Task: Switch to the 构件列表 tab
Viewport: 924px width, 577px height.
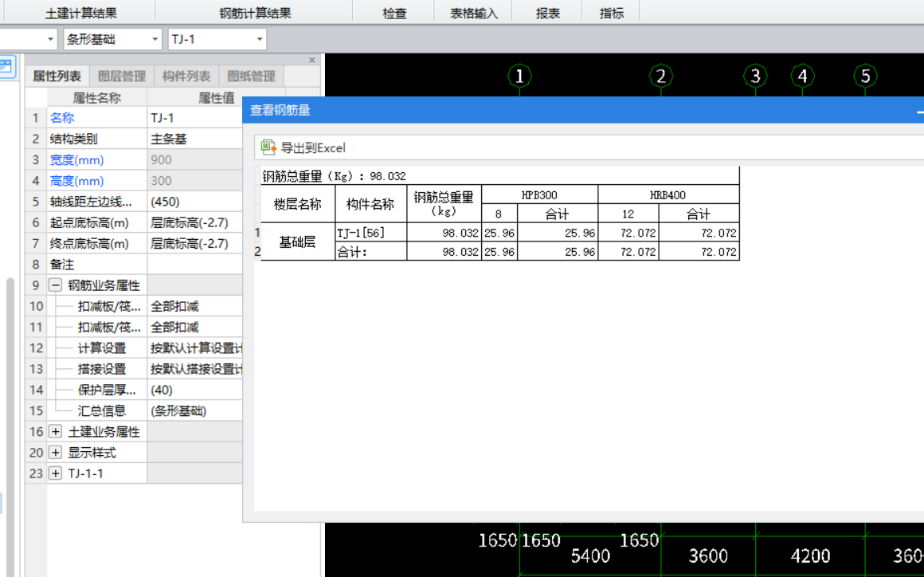Action: tap(186, 76)
